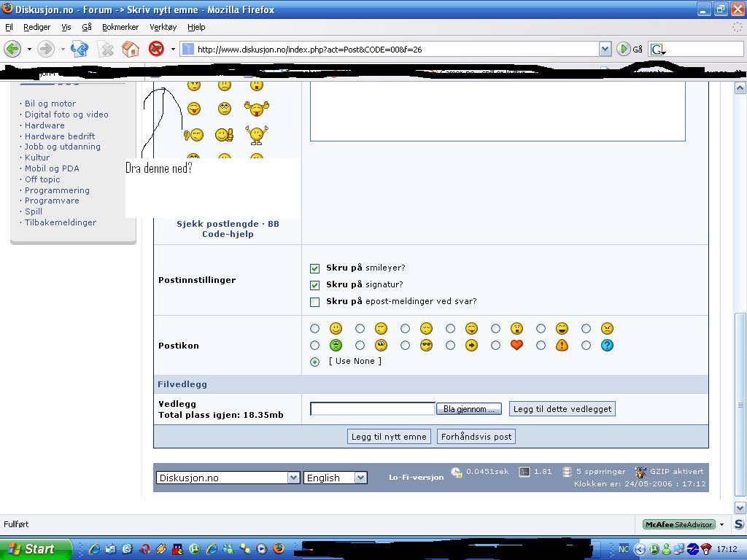Click the taskbar clock showing 17:12
Viewport: 747px width, 560px height.
click(727, 549)
